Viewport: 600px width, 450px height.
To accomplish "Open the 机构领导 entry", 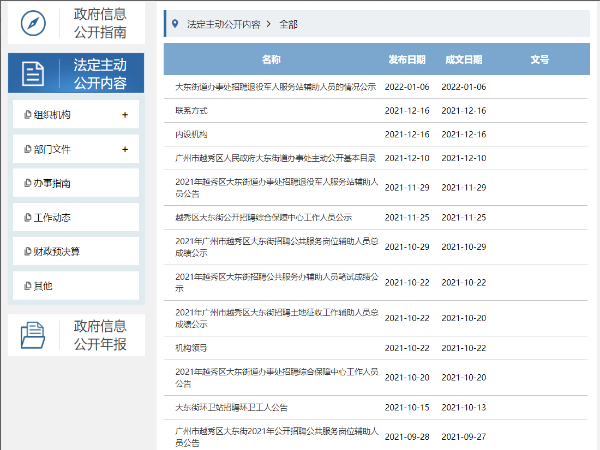I will coord(190,347).
